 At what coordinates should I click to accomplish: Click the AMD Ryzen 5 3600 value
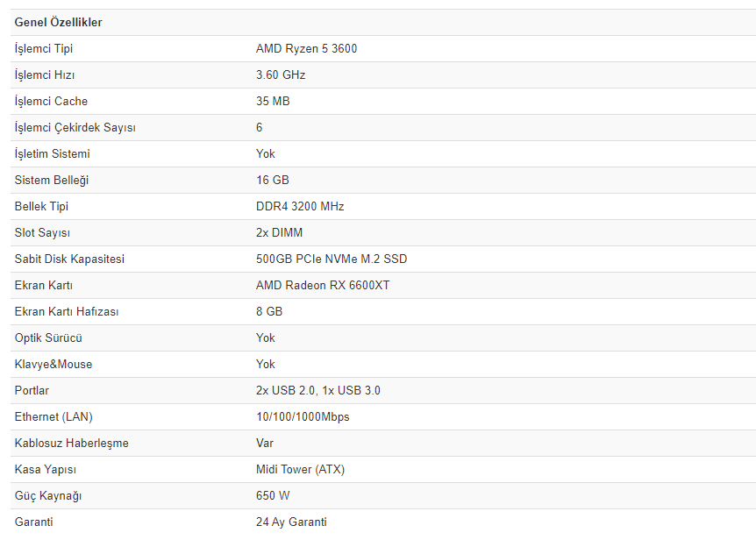pyautogui.click(x=306, y=48)
